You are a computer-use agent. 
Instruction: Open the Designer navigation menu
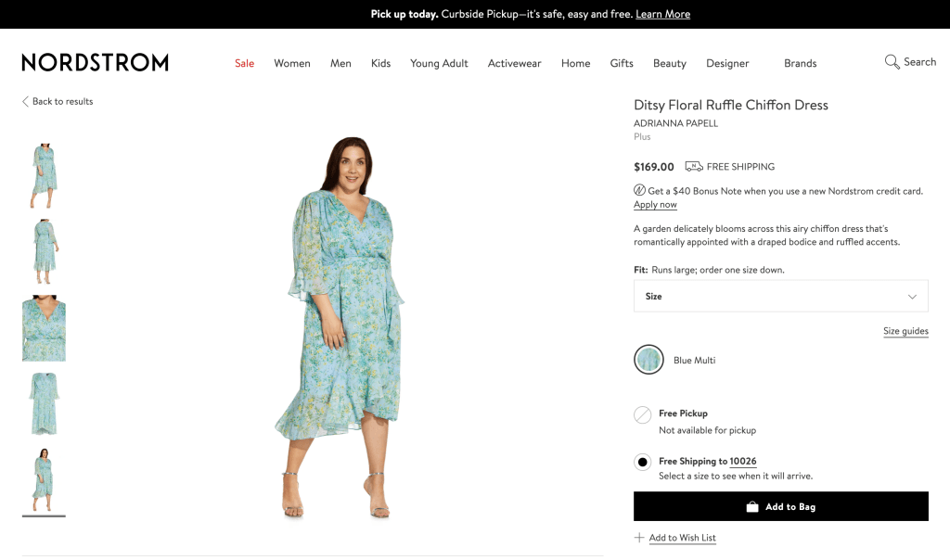click(727, 63)
